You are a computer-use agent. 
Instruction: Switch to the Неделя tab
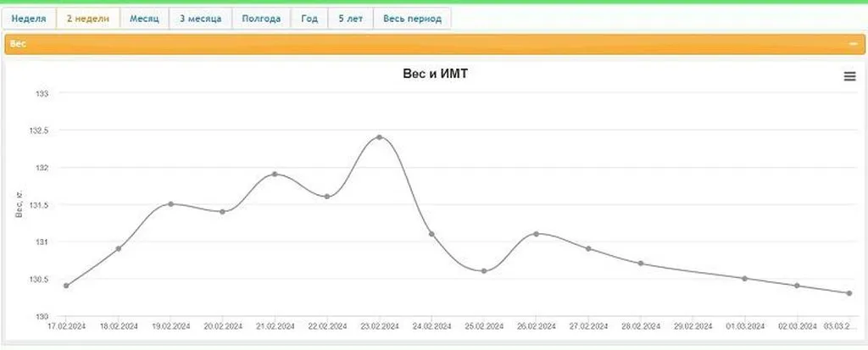(29, 19)
